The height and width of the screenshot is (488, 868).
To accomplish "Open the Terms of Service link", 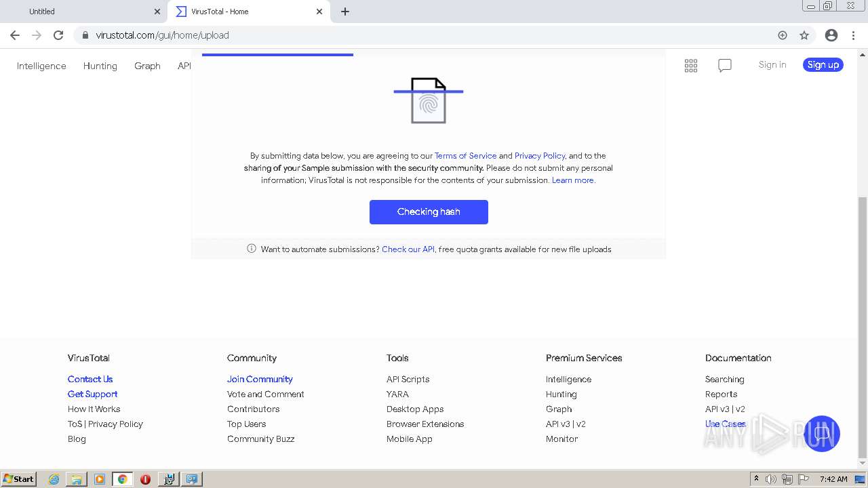I will (x=465, y=156).
